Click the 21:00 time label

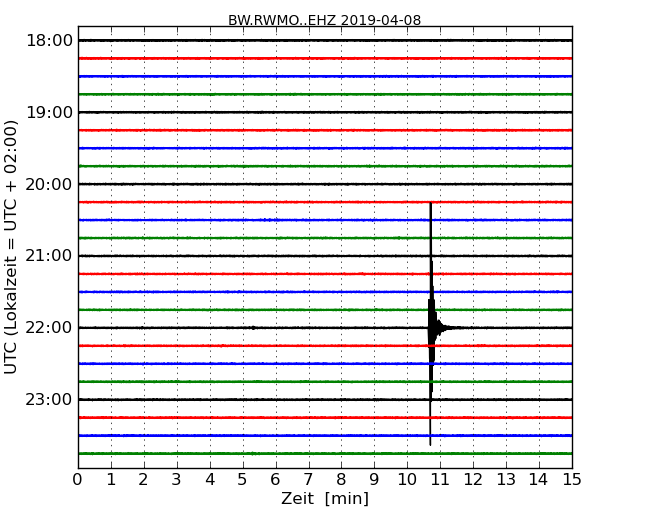click(x=49, y=256)
